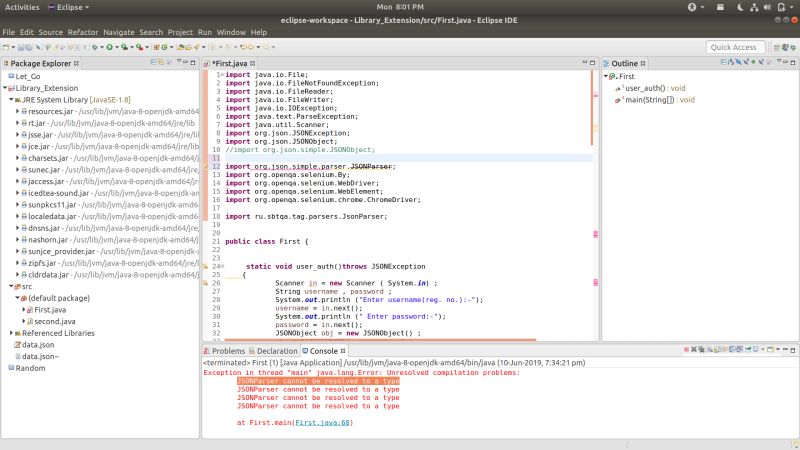Collapse the Library_Extension project
Viewport: 800px width, 450px height.
click(x=5, y=88)
